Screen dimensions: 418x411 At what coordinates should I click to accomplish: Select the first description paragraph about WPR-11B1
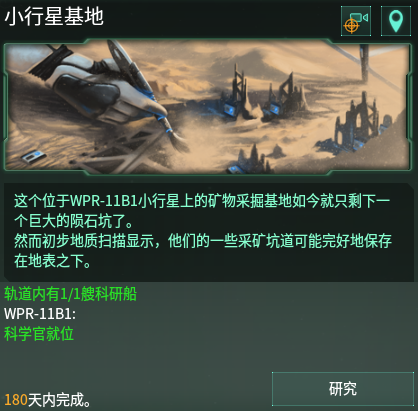202,211
